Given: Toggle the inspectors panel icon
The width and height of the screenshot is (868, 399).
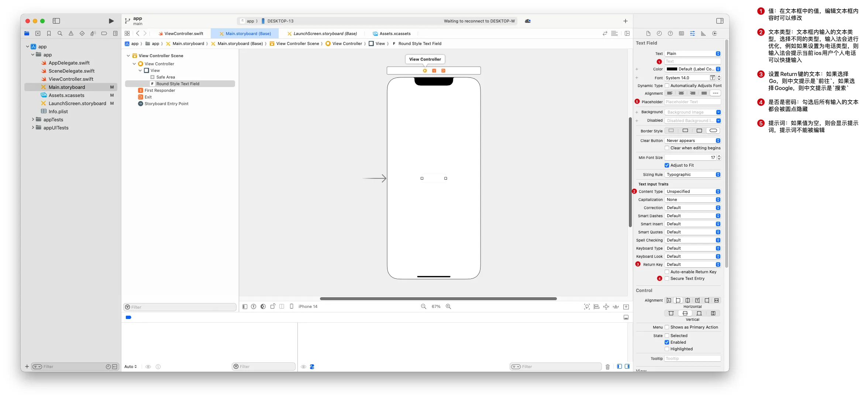Looking at the screenshot, I should pos(720,21).
